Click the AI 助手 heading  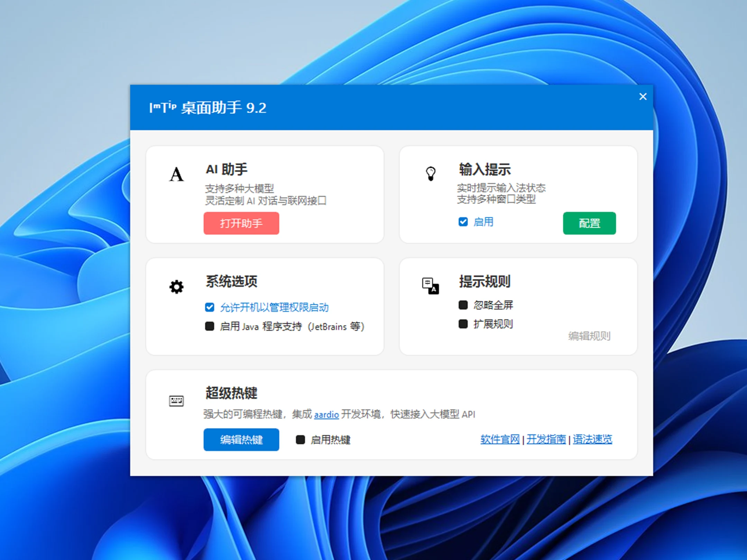point(227,169)
